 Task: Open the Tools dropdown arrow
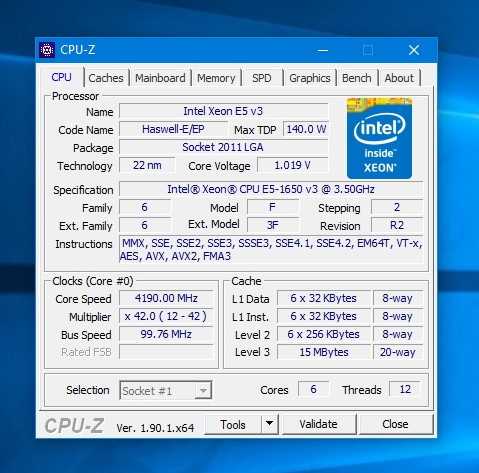[270, 424]
